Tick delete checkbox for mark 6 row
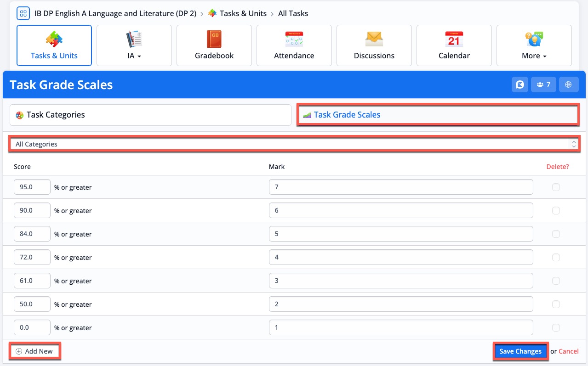 [556, 210]
